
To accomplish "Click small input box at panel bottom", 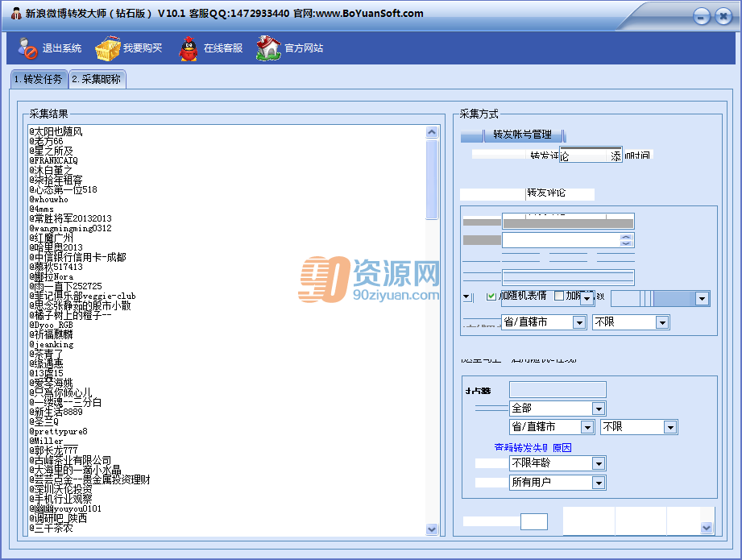I will (x=534, y=521).
